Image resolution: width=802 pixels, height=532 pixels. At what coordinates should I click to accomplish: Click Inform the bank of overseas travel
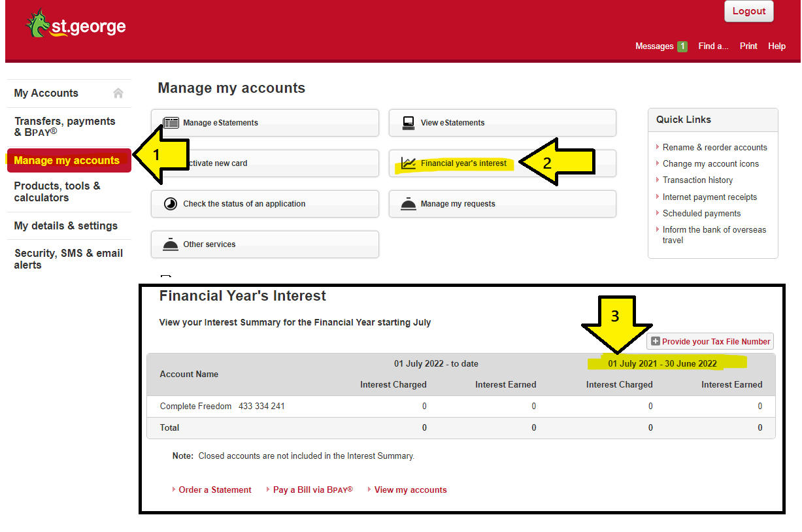(714, 235)
